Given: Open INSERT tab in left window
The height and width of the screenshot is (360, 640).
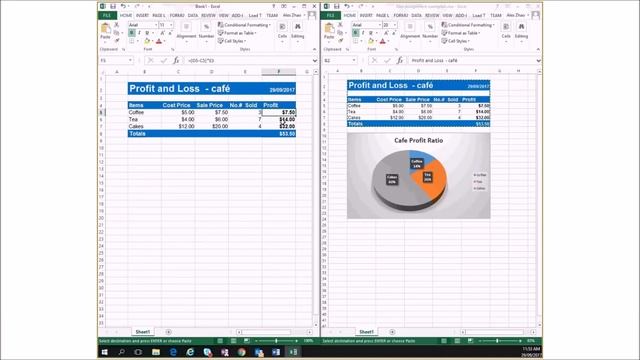Looking at the screenshot, I should [142, 16].
